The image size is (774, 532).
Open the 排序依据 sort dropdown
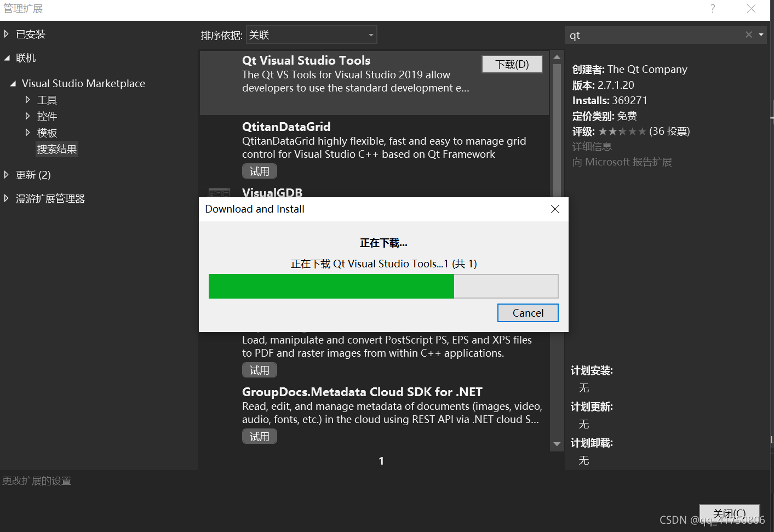[x=312, y=35]
